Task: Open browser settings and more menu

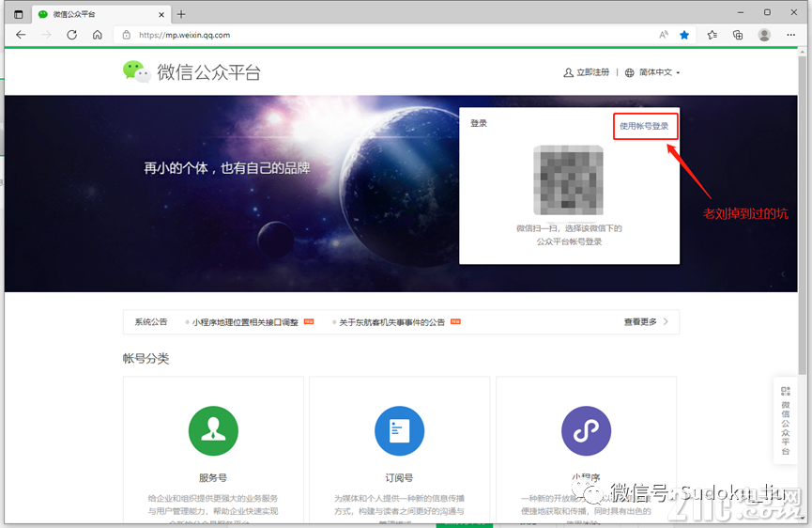Action: point(790,35)
